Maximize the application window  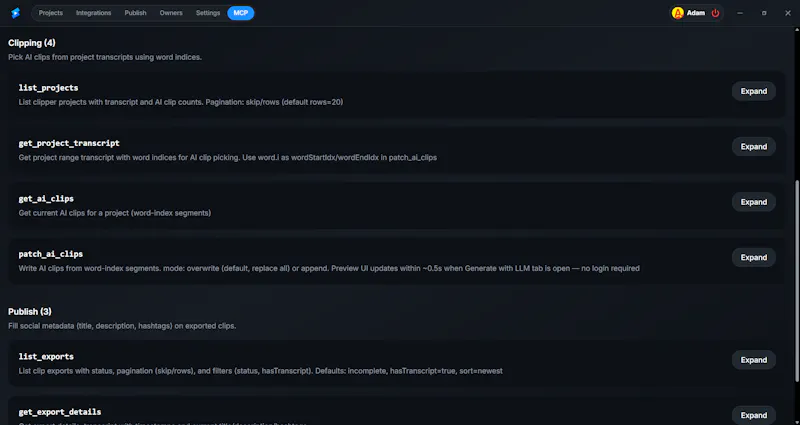(764, 13)
